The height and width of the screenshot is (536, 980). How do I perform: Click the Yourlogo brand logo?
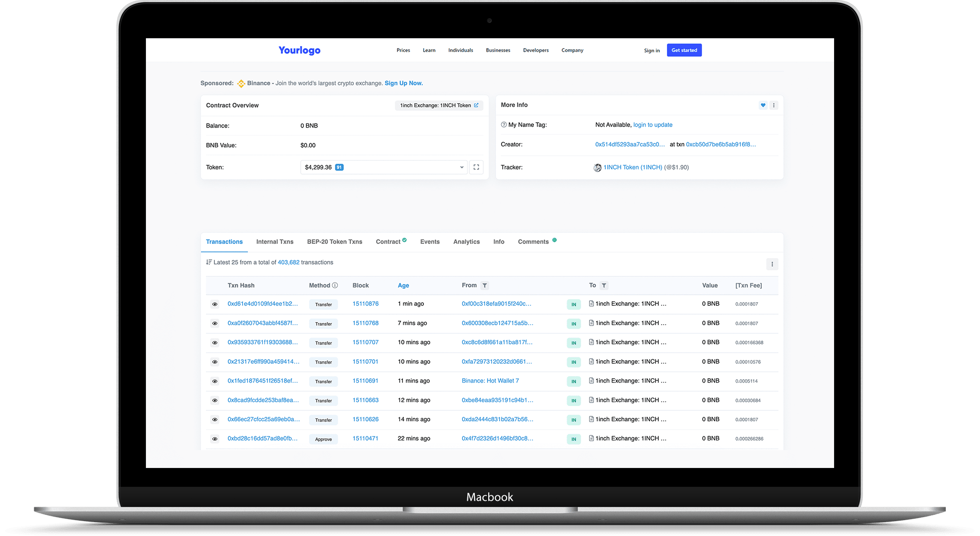click(x=299, y=50)
